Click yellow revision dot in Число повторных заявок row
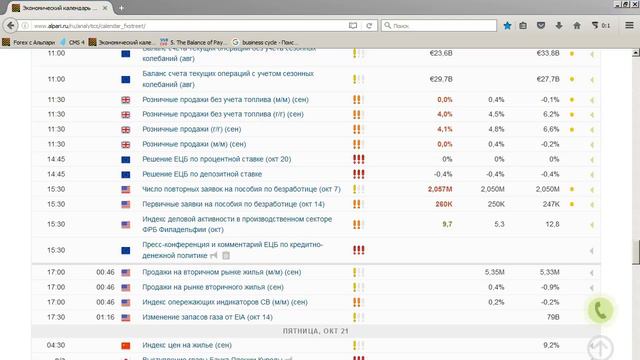640x360 pixels. (572, 189)
